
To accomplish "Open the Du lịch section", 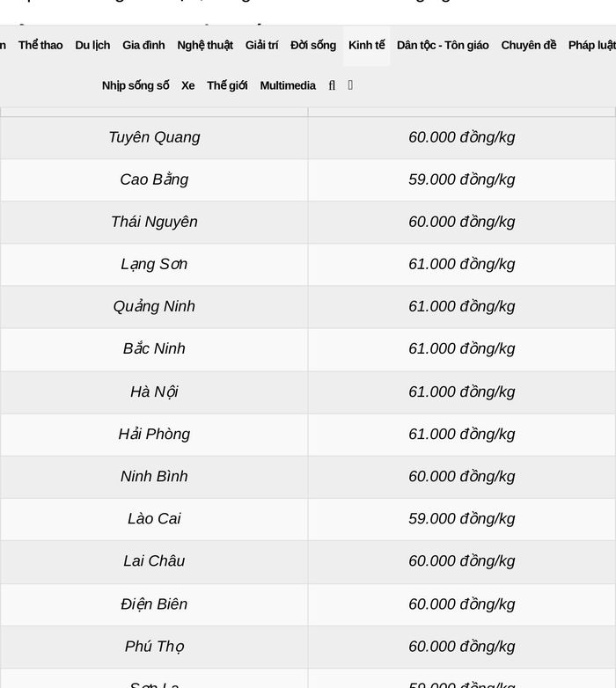I will (92, 45).
